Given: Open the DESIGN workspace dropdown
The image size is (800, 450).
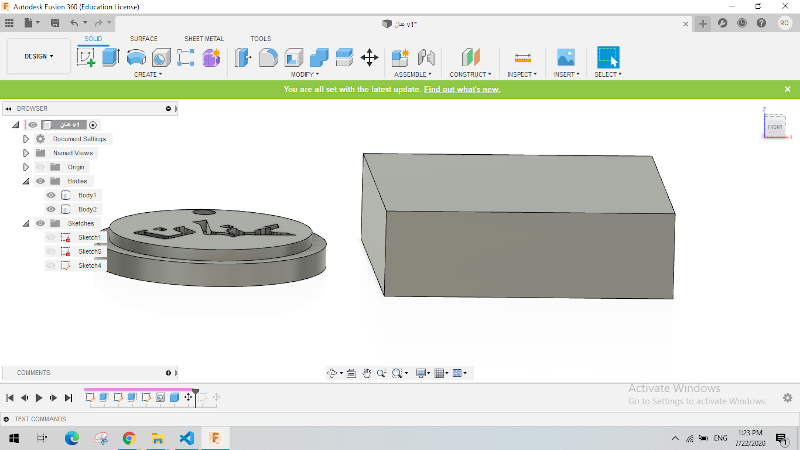Looking at the screenshot, I should point(39,56).
